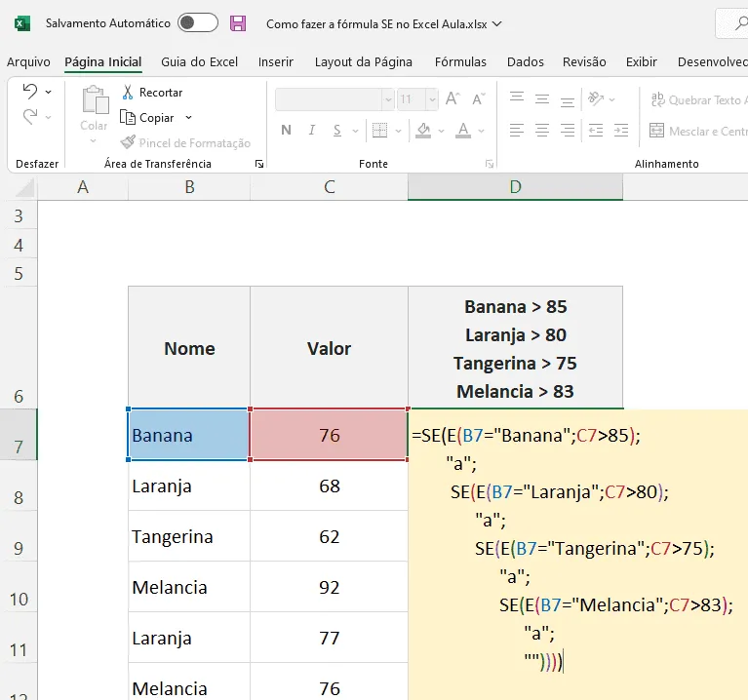
Task: Click the Redo arrow icon
Action: pos(30,117)
